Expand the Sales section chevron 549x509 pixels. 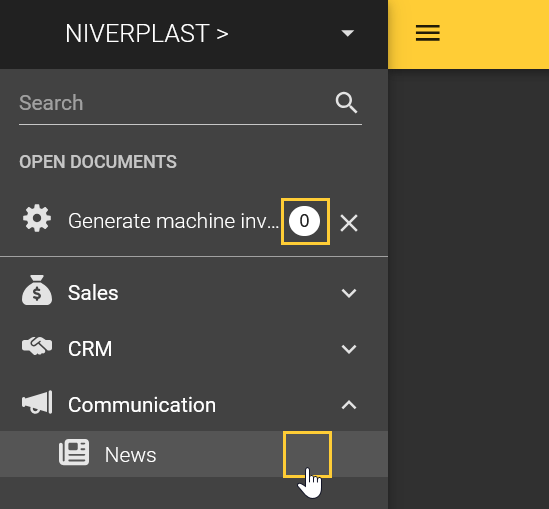point(349,293)
